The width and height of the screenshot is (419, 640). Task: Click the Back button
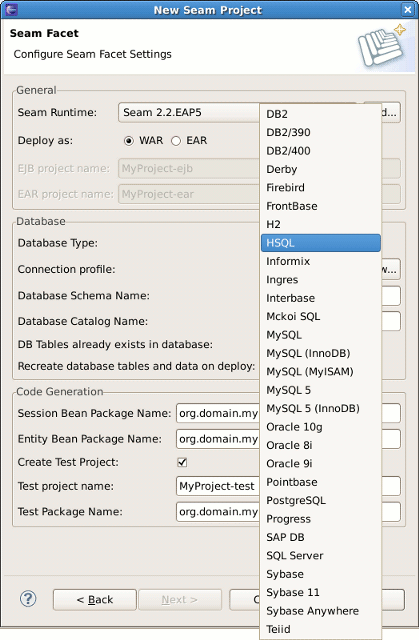click(95, 600)
